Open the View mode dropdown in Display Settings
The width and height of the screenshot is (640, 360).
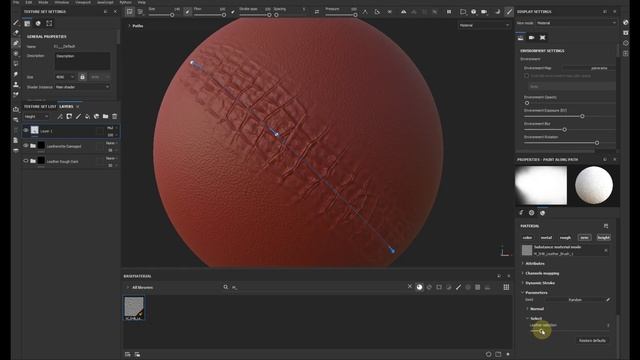click(x=576, y=23)
